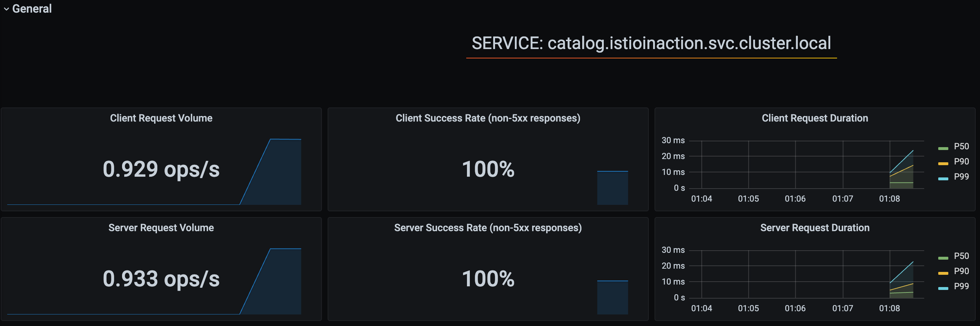The image size is (980, 326).
Task: Click the Server Success Rate sparkline bar
Action: tap(612, 298)
